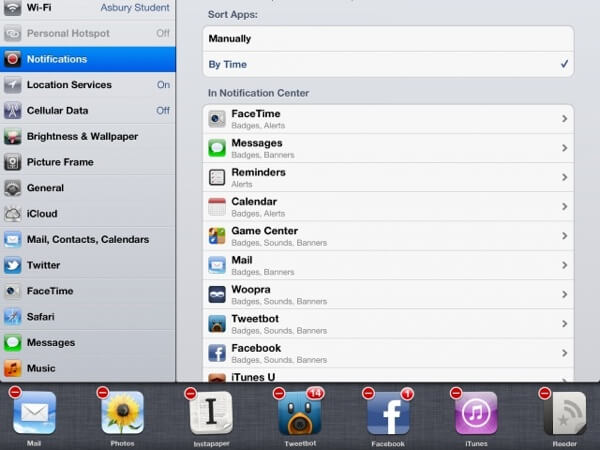Open Tweetbot notification settings chevron

tap(564, 324)
